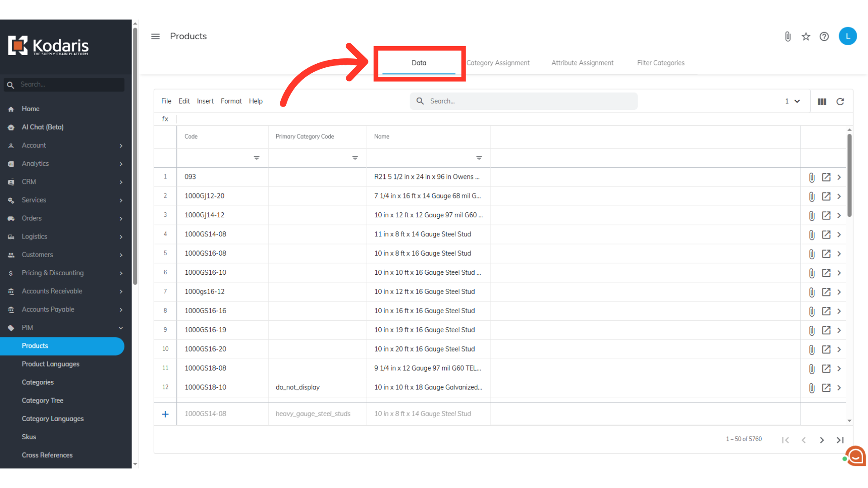Click attachment icon for row 1000GS14-08
868x488 pixels.
811,235
